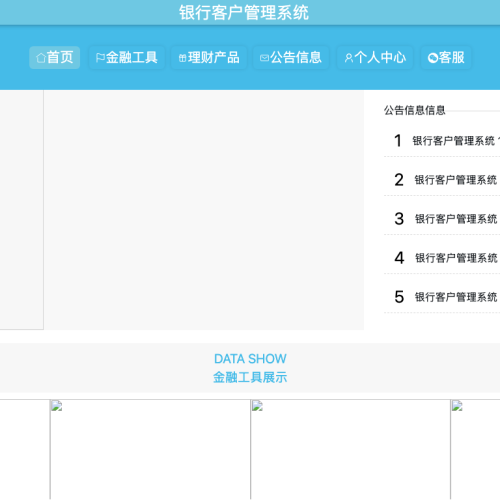The width and height of the screenshot is (500, 500).
Task: Click the chat bubble icon beside 客服
Action: (433, 58)
